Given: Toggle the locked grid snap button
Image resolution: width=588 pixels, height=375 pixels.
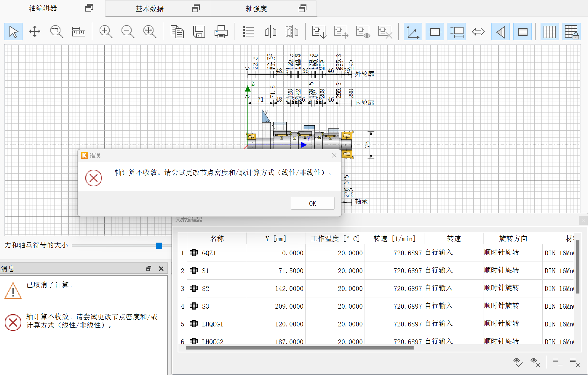Looking at the screenshot, I should 571,32.
